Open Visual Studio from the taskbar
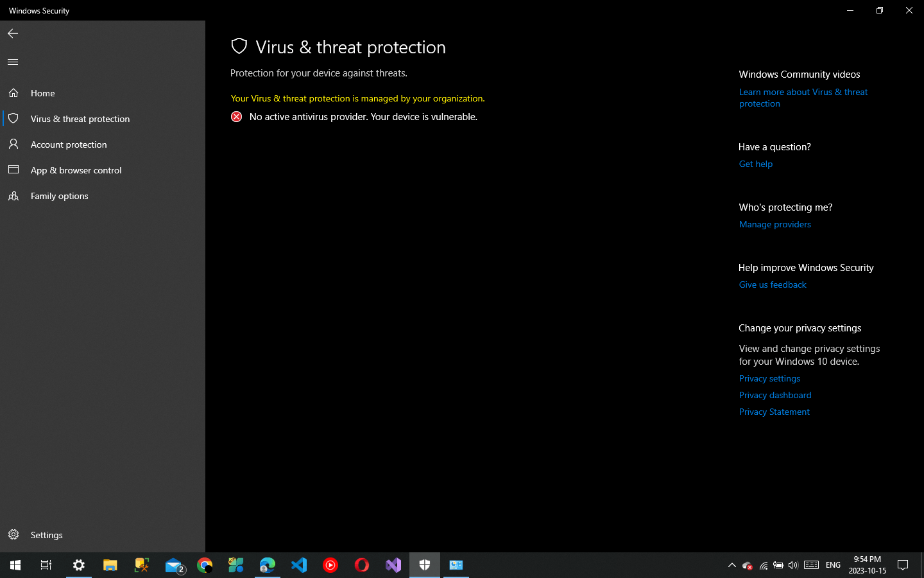The image size is (924, 578). click(x=393, y=565)
